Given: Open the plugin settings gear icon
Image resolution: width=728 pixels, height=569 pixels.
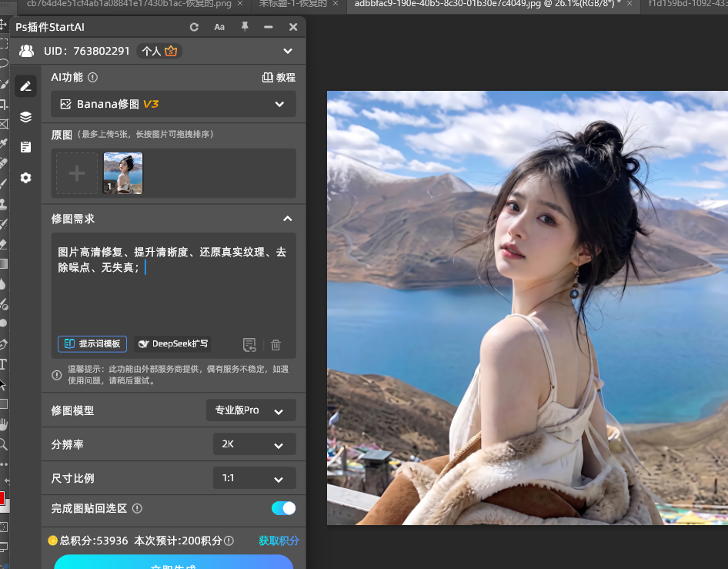Looking at the screenshot, I should 25,178.
